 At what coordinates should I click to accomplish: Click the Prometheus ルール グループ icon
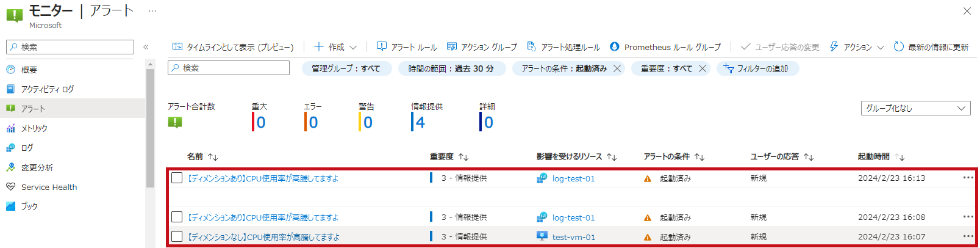pos(615,47)
